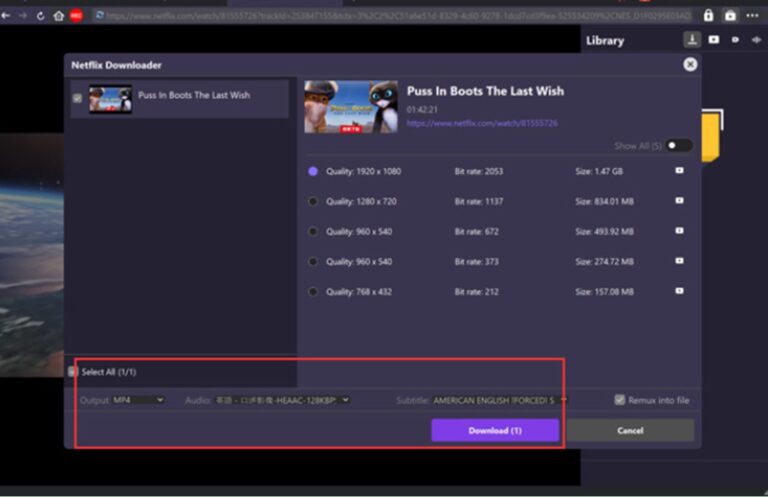Image resolution: width=768 pixels, height=497 pixels.
Task: Click the video icon in the 1920 x 1080 row
Action: pyautogui.click(x=679, y=170)
